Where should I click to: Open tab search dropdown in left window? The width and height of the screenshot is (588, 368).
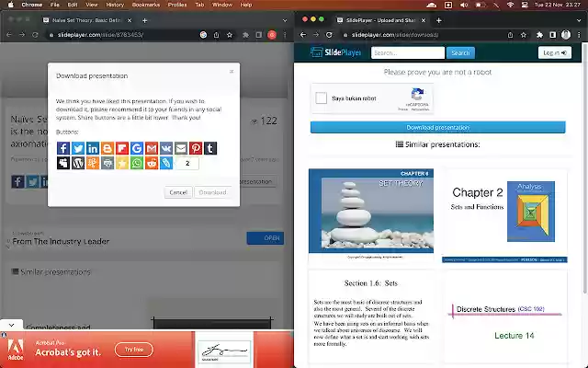(x=285, y=20)
